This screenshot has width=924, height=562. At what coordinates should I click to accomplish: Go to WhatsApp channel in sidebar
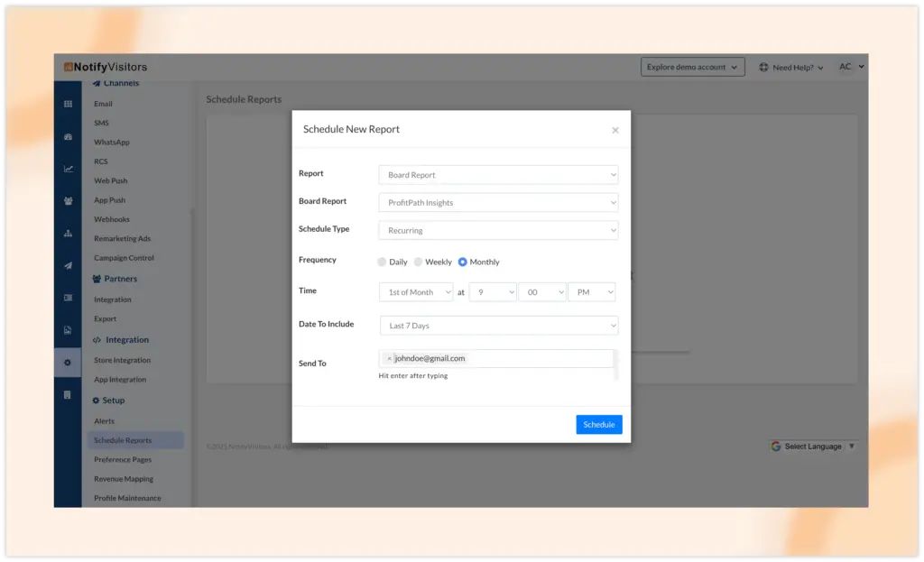112,143
